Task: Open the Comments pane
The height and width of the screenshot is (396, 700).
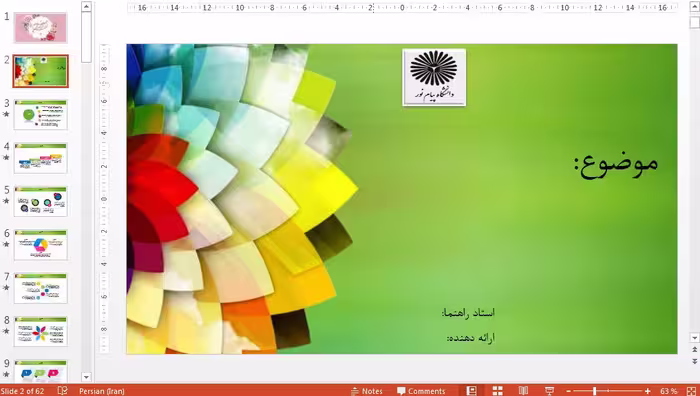Action: (421, 391)
